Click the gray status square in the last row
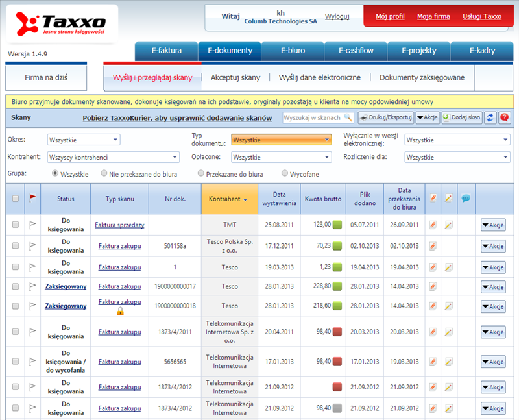The height and width of the screenshot is (420, 519). (337, 408)
